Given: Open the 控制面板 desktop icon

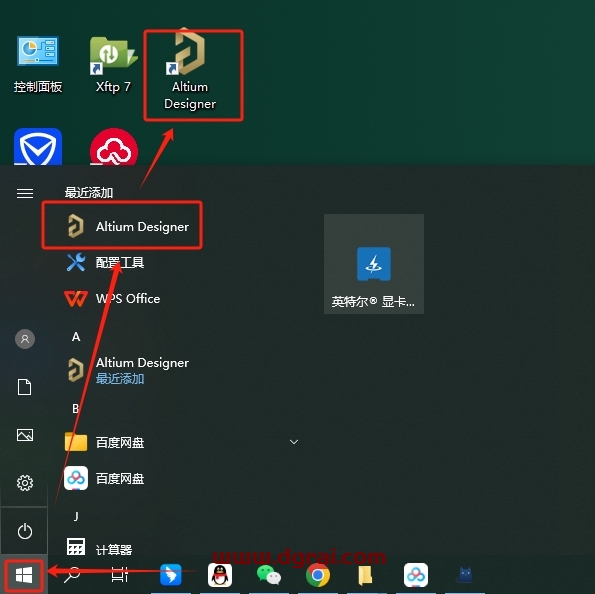Looking at the screenshot, I should point(38,65).
